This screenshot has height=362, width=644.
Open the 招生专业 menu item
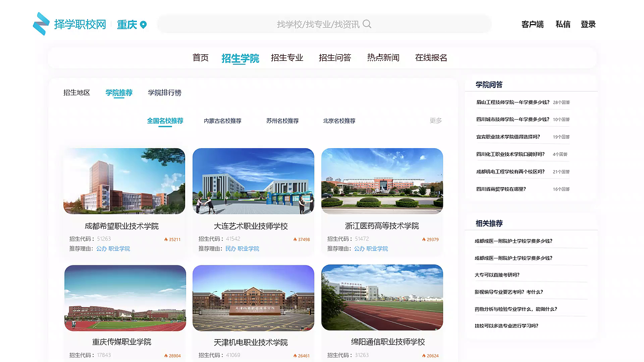click(287, 57)
